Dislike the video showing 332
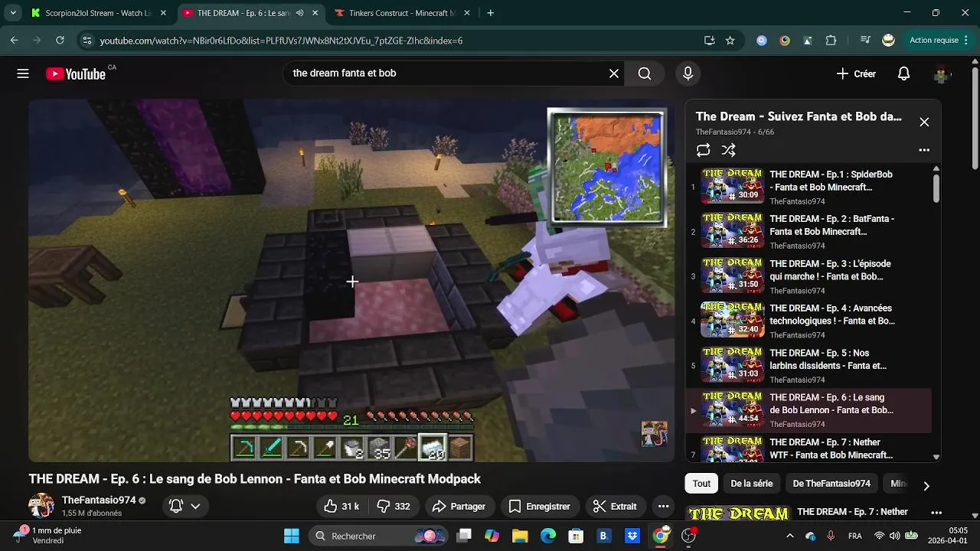Image resolution: width=980 pixels, height=551 pixels. point(394,506)
